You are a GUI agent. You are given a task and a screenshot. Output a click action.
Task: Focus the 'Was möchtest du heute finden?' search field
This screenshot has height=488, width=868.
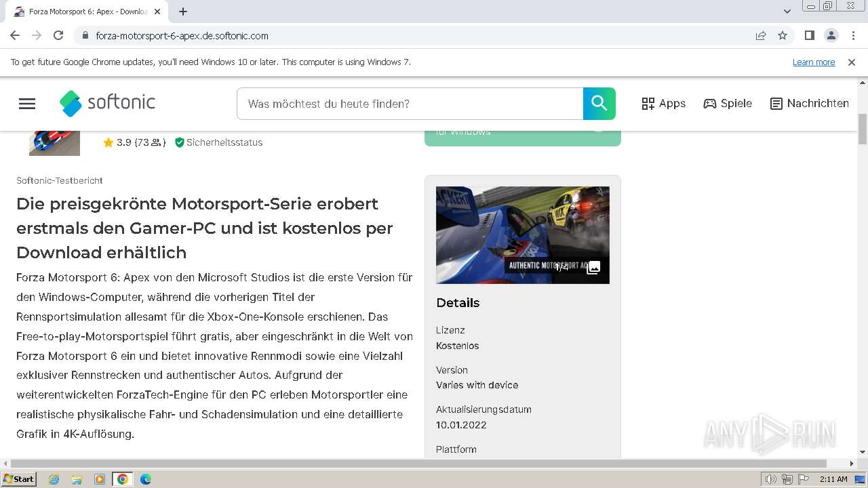pyautogui.click(x=410, y=104)
